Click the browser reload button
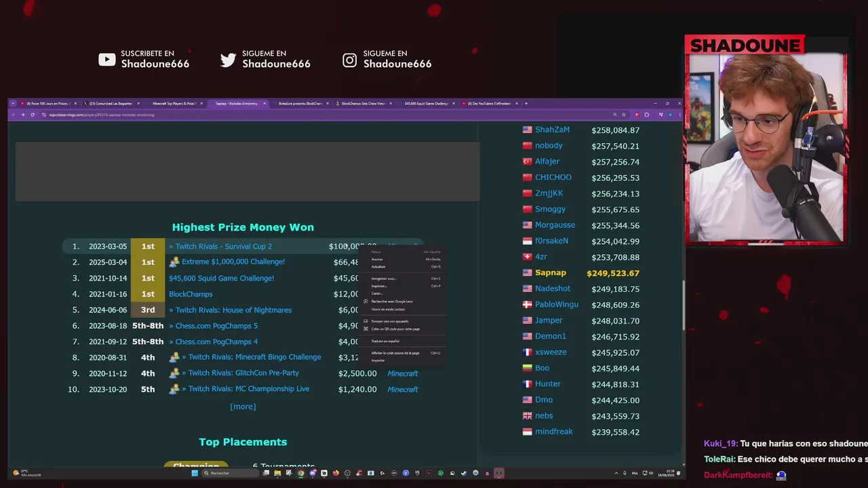The width and height of the screenshot is (868, 488). pyautogui.click(x=32, y=115)
